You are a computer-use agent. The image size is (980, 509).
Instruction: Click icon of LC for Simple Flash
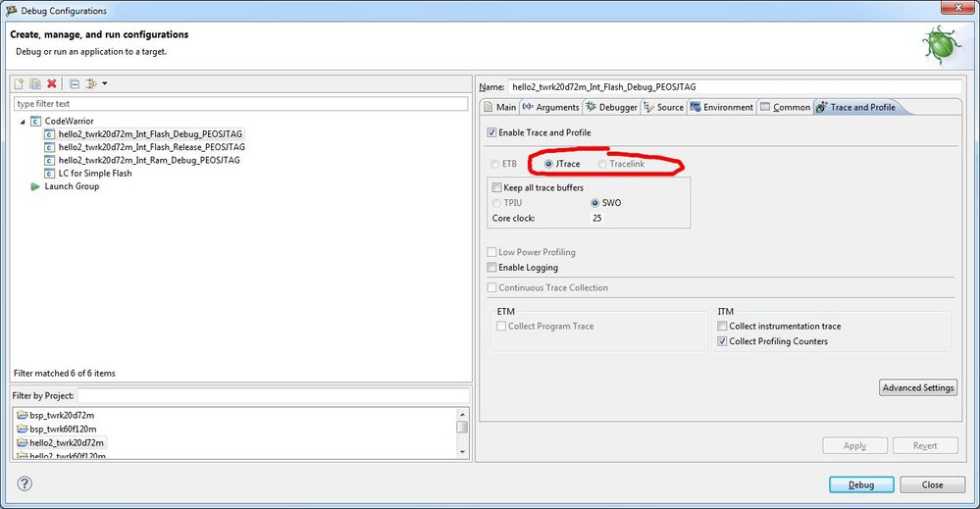(x=49, y=174)
